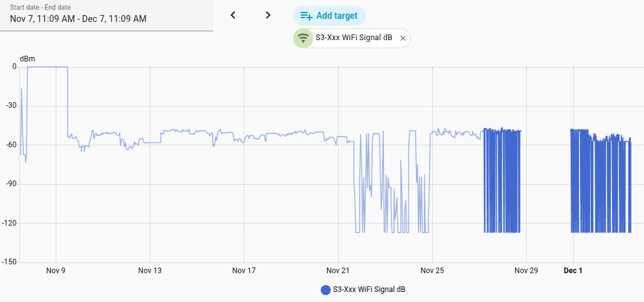Click the playlist-add icon in Add target
This screenshot has width=644, height=302.
306,16
